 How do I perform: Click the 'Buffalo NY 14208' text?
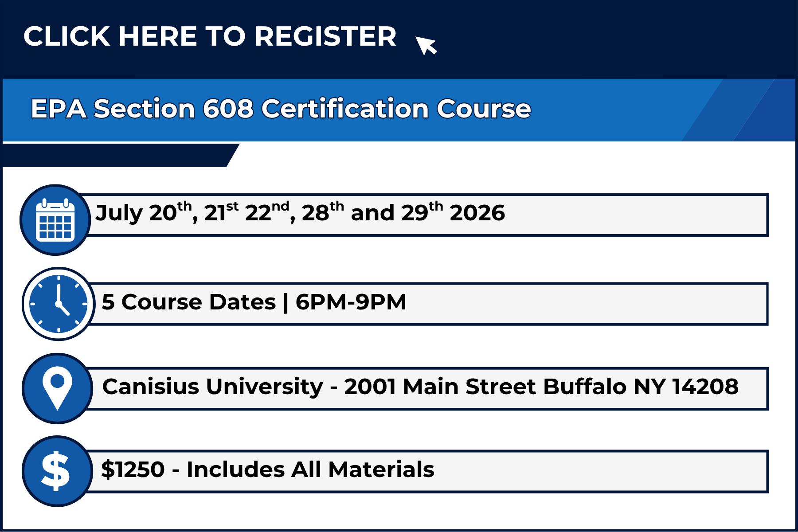(641, 387)
